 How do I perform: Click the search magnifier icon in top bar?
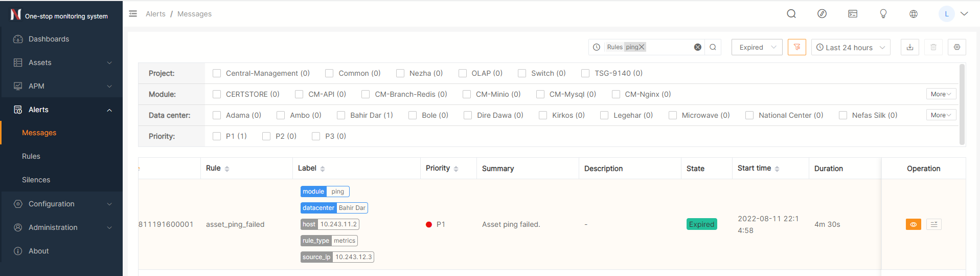[x=791, y=14]
